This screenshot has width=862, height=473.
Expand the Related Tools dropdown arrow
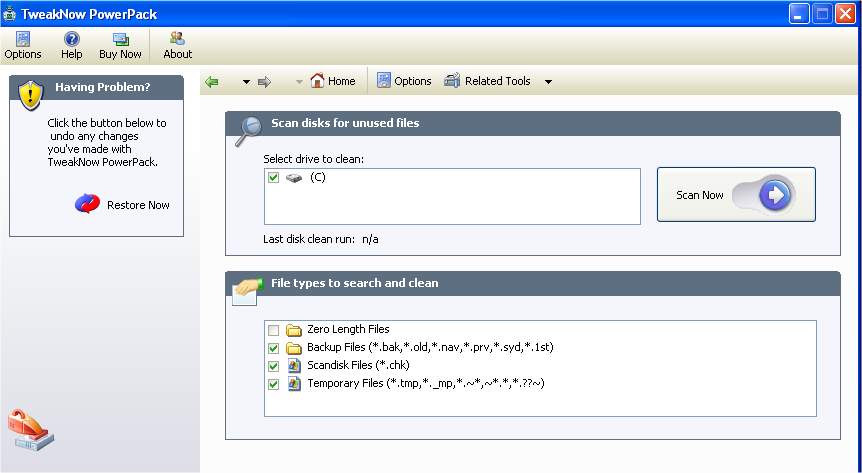548,82
